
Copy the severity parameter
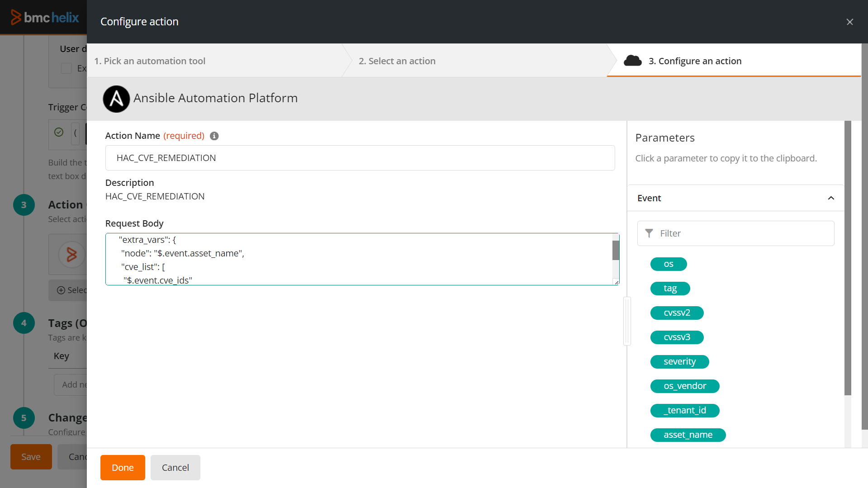click(680, 362)
